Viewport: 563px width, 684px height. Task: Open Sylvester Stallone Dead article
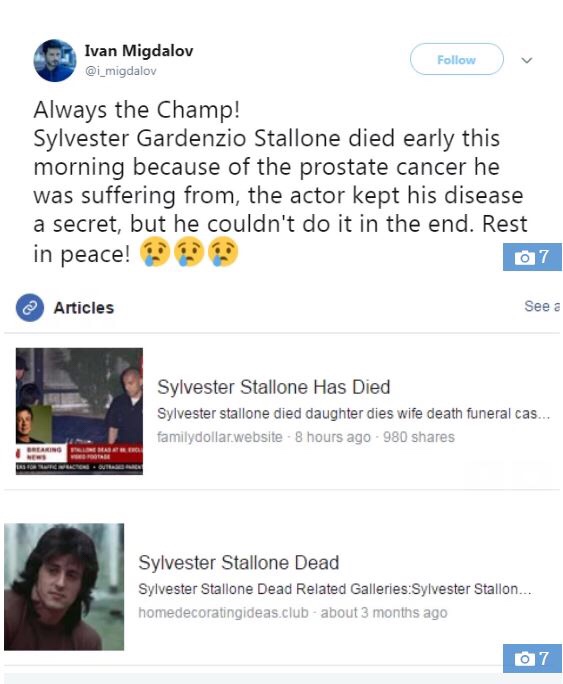[x=239, y=562]
